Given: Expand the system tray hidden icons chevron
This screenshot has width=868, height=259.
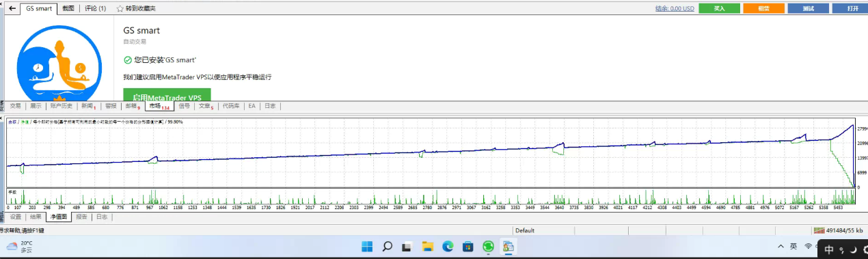Looking at the screenshot, I should [x=781, y=246].
